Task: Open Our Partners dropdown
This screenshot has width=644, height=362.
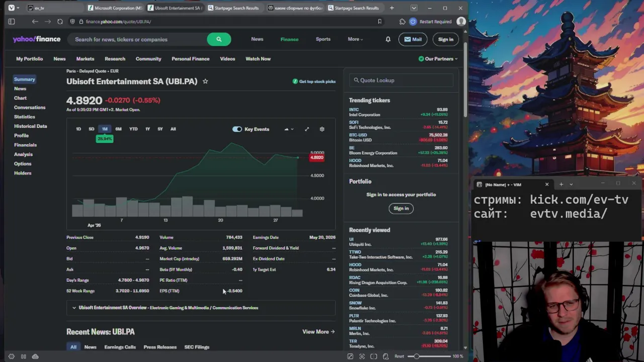Action: 438,59
